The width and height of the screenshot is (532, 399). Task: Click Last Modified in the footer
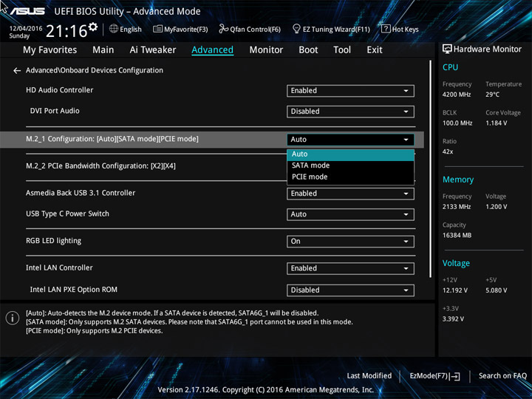point(369,376)
